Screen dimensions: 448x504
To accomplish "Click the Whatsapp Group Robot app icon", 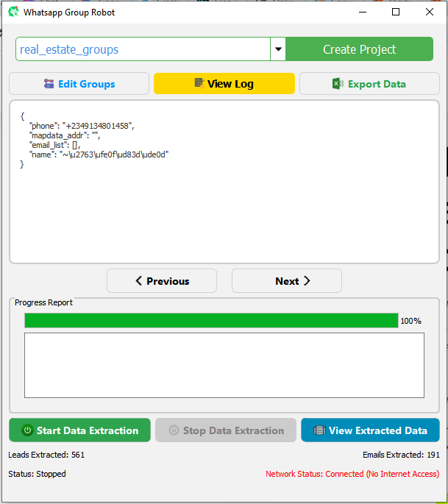I will [13, 12].
